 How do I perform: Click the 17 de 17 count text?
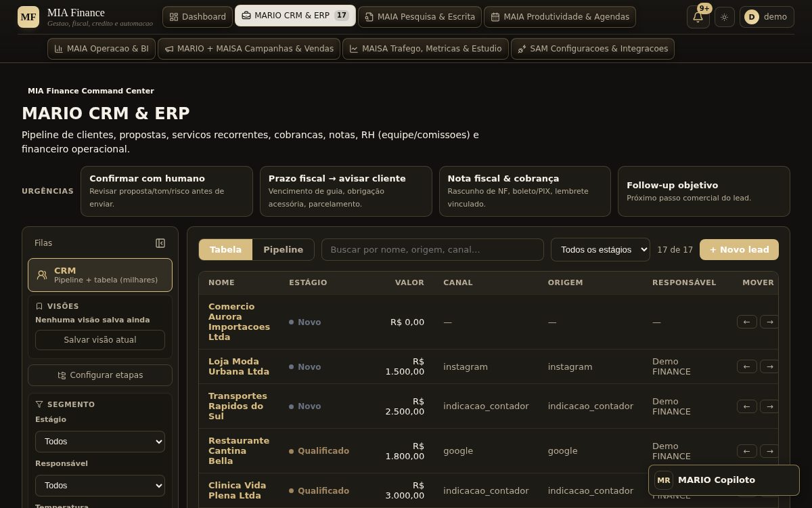[675, 250]
